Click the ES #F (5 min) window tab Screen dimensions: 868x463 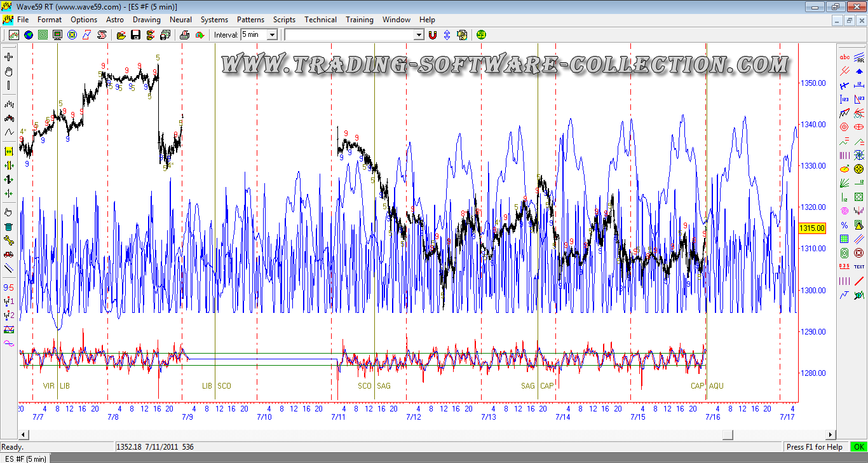point(25,459)
